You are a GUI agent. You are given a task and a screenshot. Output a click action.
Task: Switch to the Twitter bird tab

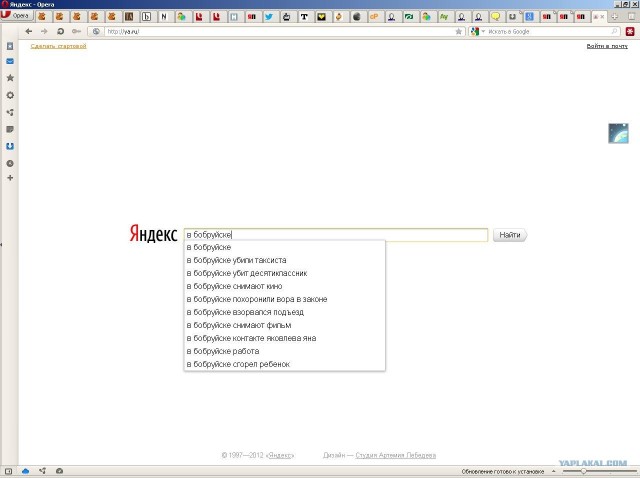[x=269, y=17]
